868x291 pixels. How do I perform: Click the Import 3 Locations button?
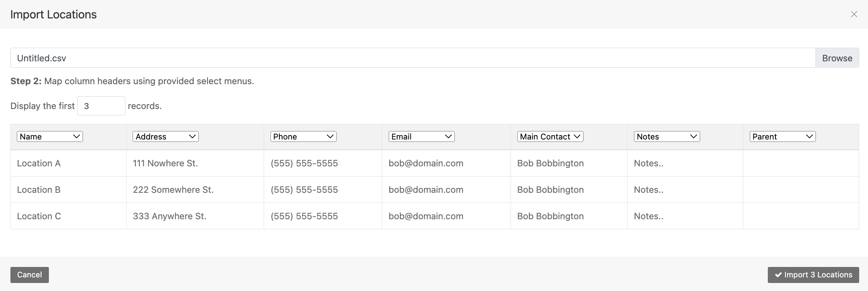tap(813, 275)
